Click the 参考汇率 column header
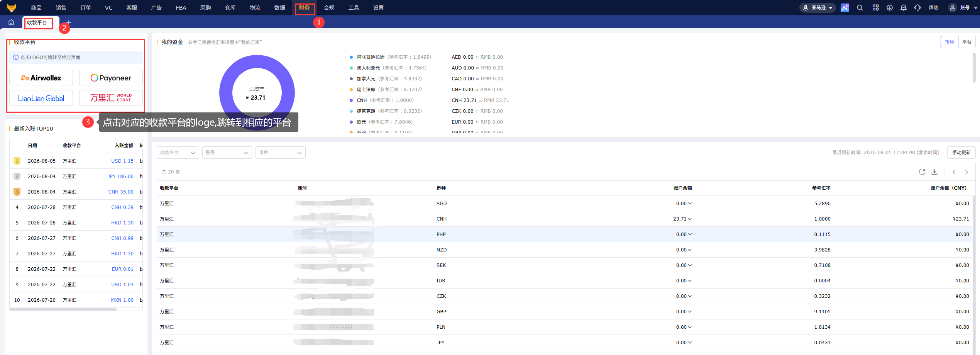This screenshot has width=980, height=355. tap(821, 188)
